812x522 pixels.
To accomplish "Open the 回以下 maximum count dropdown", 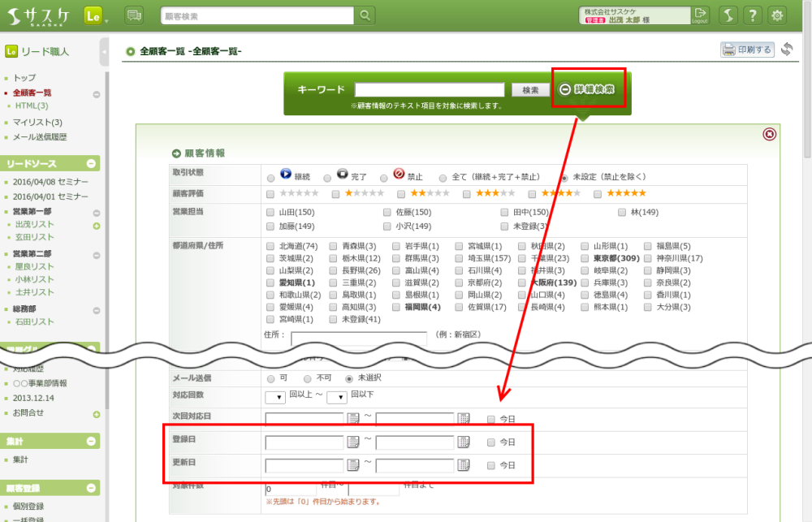I will pyautogui.click(x=337, y=397).
